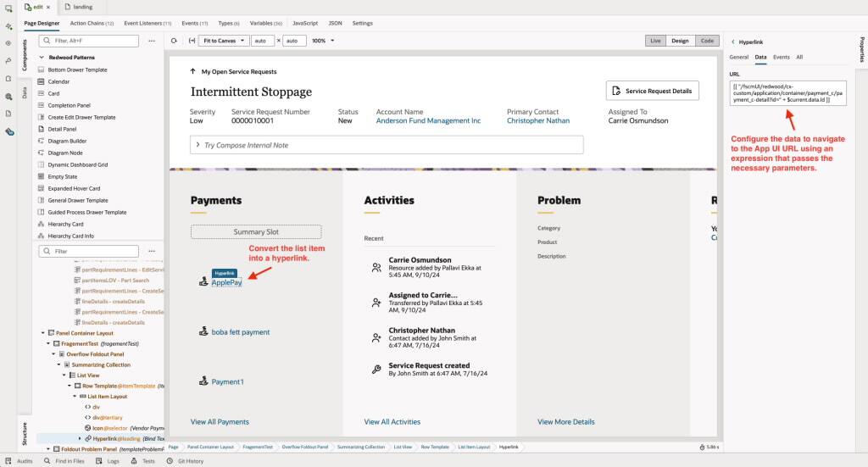Select Events tab in Hyperlink properties
Image resolution: width=868 pixels, height=467 pixels.
click(781, 57)
